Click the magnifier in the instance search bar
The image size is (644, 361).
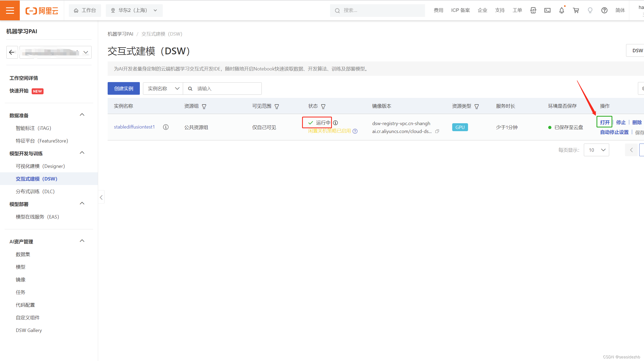[190, 88]
